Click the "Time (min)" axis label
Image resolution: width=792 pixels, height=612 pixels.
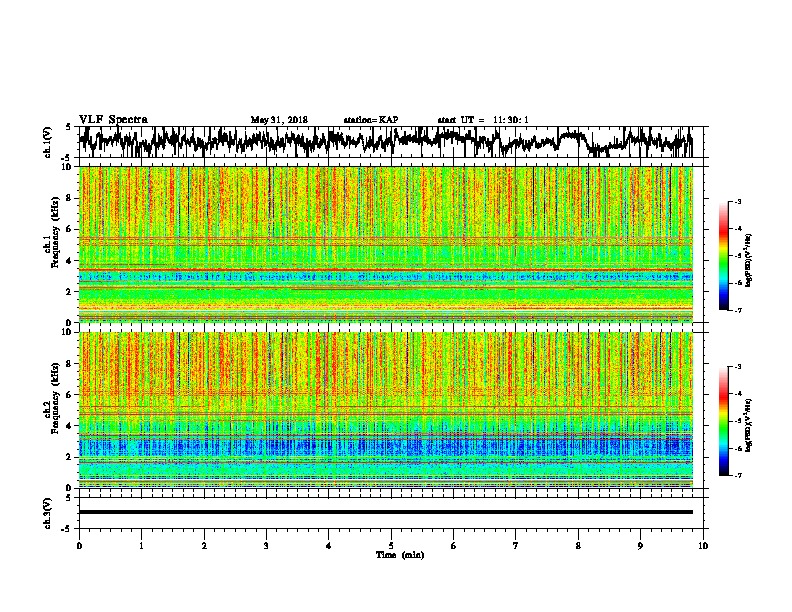click(400, 555)
